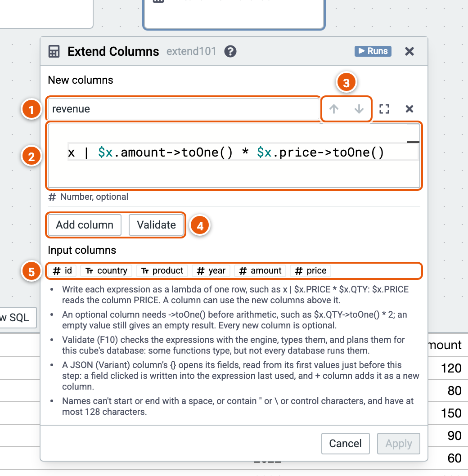Click the 120 cell in background table
468x476 pixels.
click(x=451, y=368)
